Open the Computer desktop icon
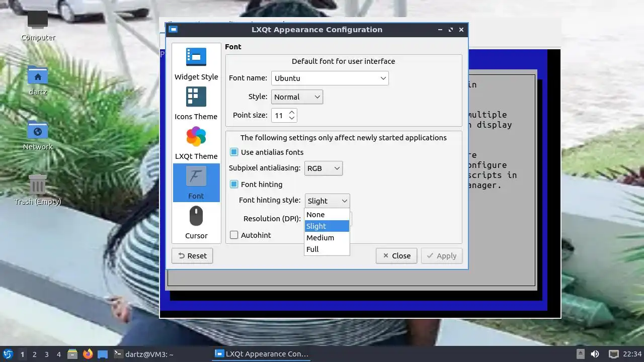The image size is (644, 362). 38,26
